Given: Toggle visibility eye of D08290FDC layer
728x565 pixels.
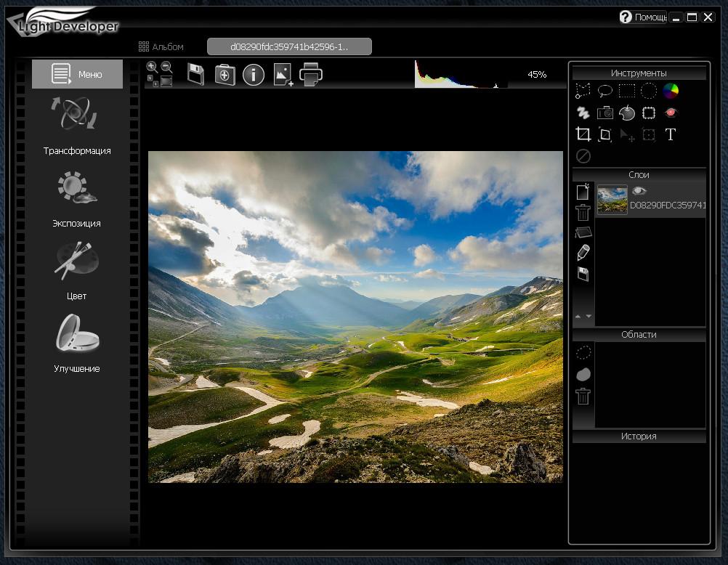Looking at the screenshot, I should (639, 191).
